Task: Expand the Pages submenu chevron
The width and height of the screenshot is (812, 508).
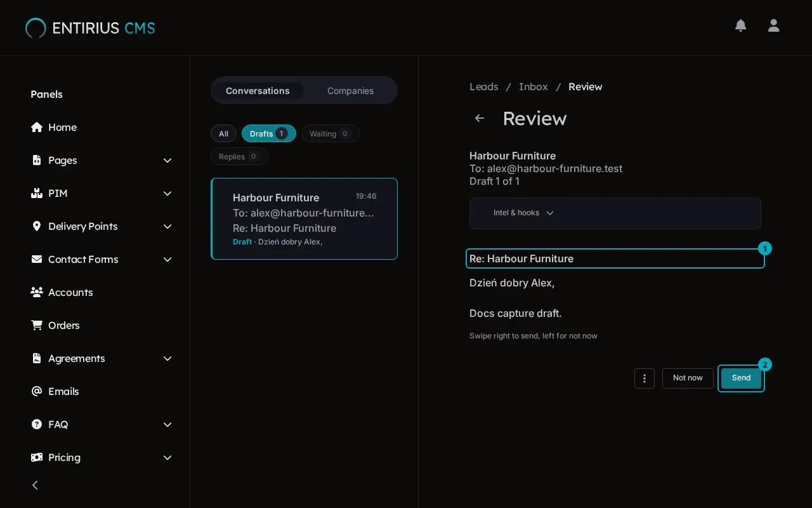Action: [x=167, y=160]
